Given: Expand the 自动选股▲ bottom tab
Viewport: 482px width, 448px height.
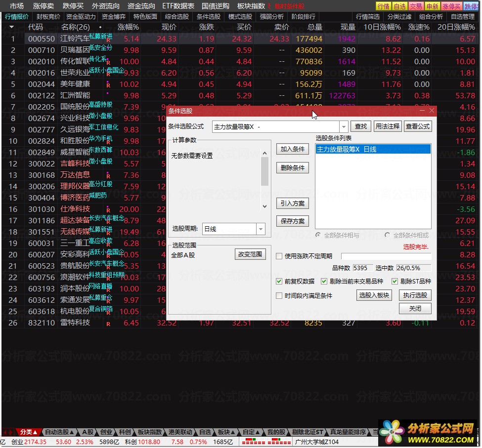Looking at the screenshot, I should [x=59, y=432].
